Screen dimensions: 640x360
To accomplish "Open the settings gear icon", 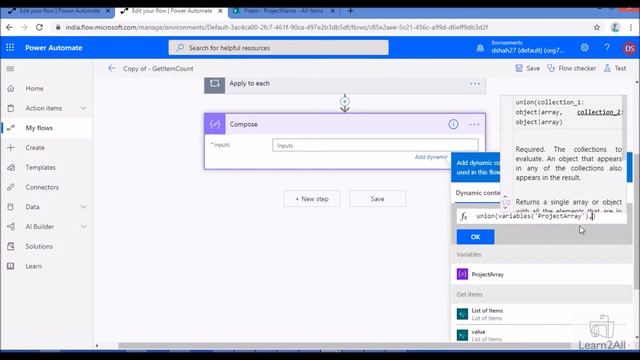I will [x=584, y=48].
